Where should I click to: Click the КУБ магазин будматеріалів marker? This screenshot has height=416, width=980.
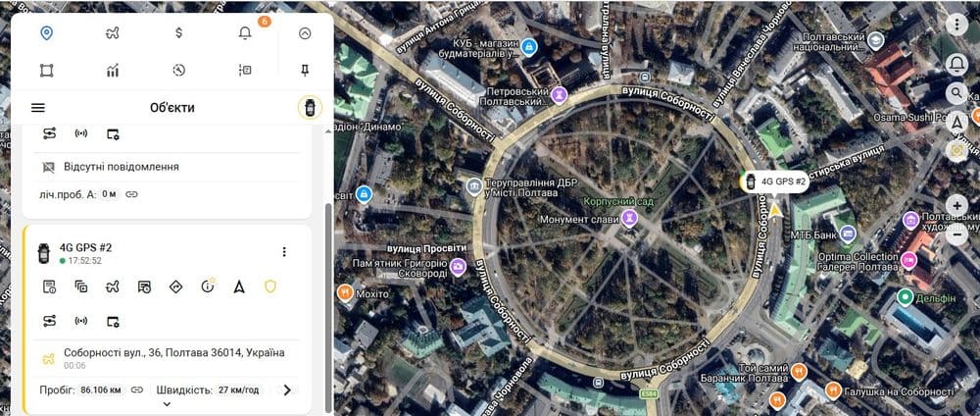pos(529,46)
